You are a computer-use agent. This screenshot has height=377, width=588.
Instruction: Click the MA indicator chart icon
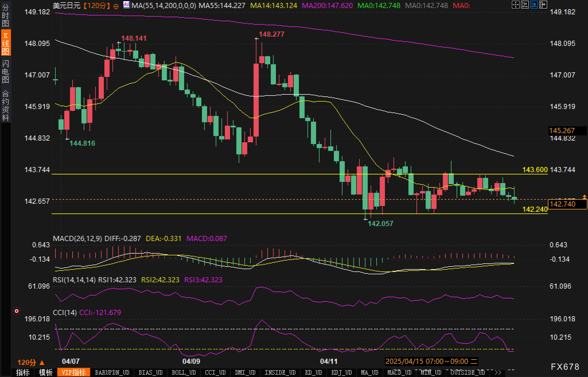126,5
